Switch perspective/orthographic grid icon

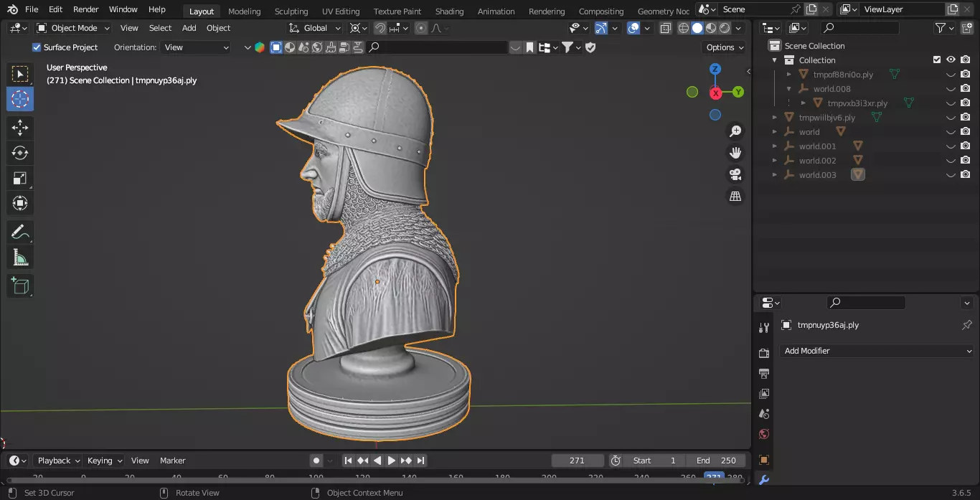(x=735, y=196)
